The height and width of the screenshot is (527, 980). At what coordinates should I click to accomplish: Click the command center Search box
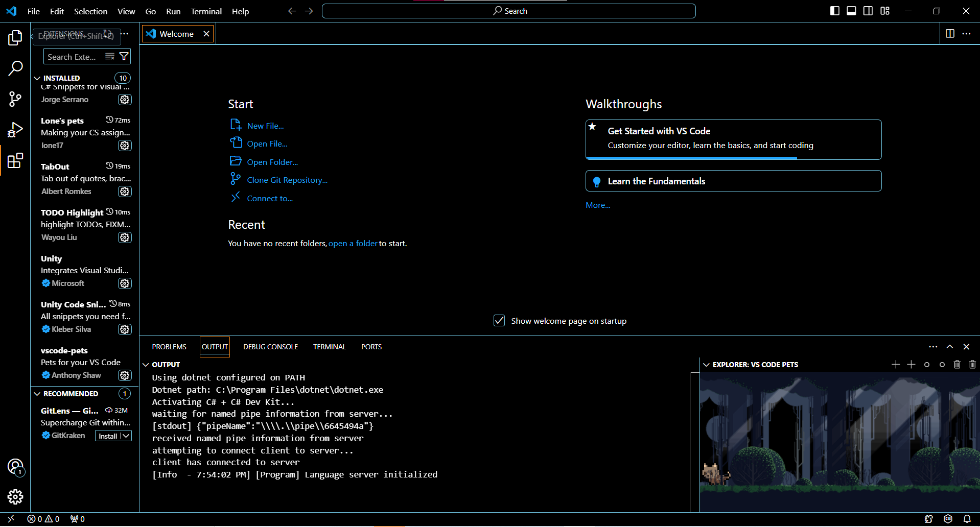point(509,11)
